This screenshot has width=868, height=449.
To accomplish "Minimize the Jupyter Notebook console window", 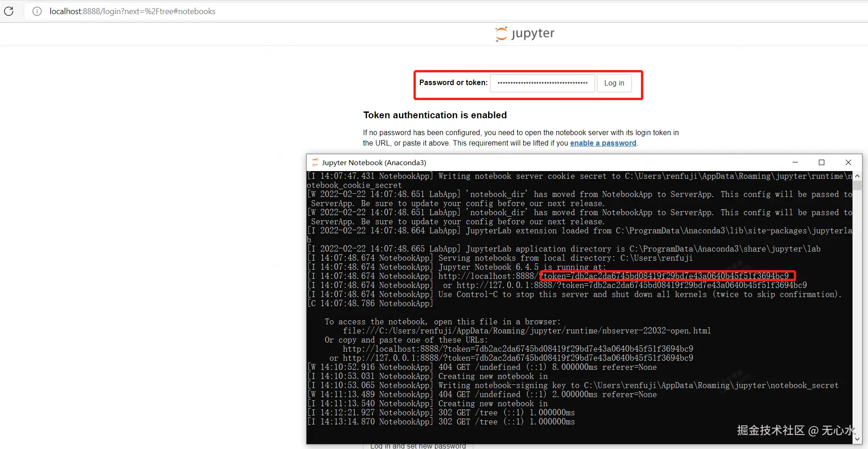I will point(795,162).
